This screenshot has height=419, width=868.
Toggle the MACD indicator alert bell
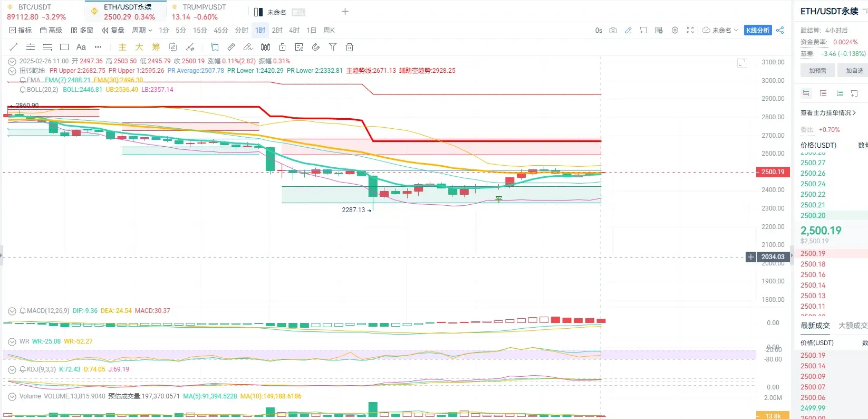(23, 311)
